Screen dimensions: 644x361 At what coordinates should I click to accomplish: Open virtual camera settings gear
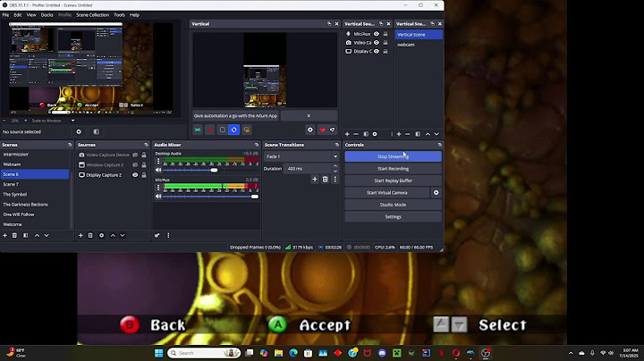pos(436,192)
